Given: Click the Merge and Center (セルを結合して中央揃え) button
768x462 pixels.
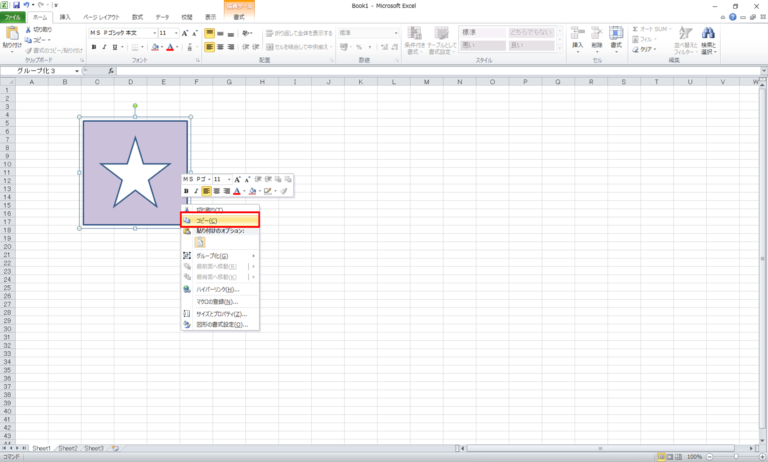Looking at the screenshot, I should [x=299, y=47].
